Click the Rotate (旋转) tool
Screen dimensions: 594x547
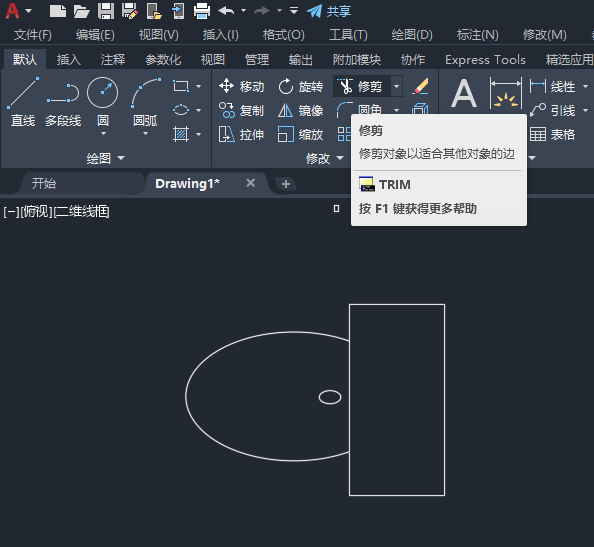point(300,86)
